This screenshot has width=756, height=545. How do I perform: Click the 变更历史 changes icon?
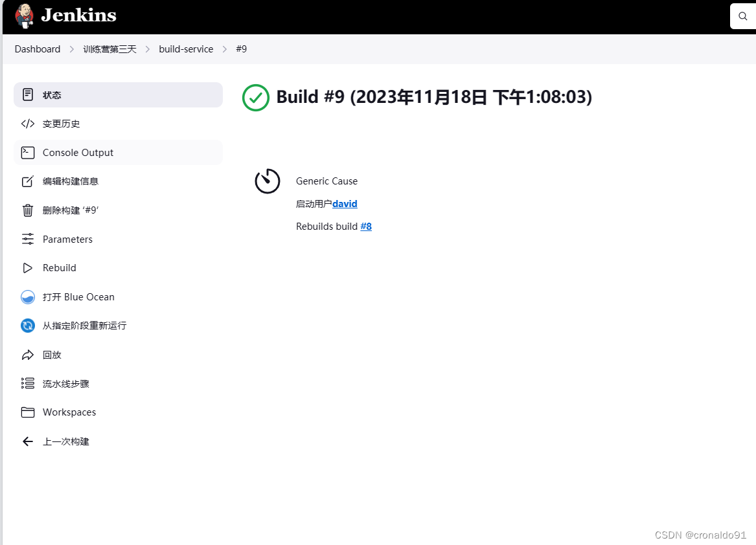27,123
